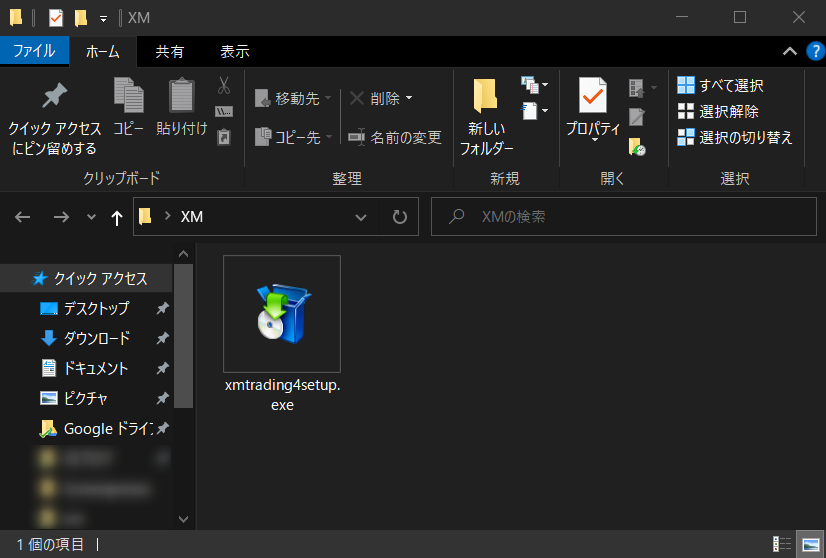Click the XM search (XMの検索) box

tap(624, 217)
